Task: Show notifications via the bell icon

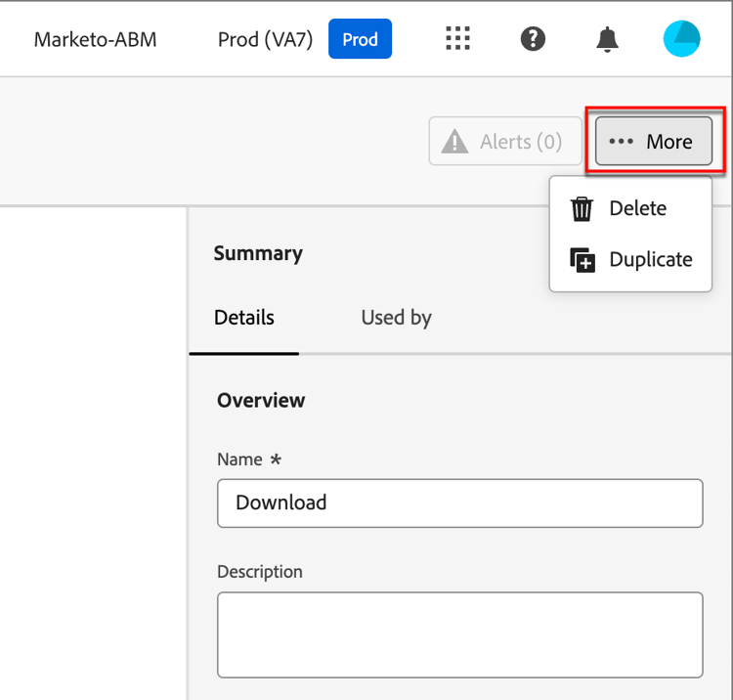Action: tap(607, 39)
